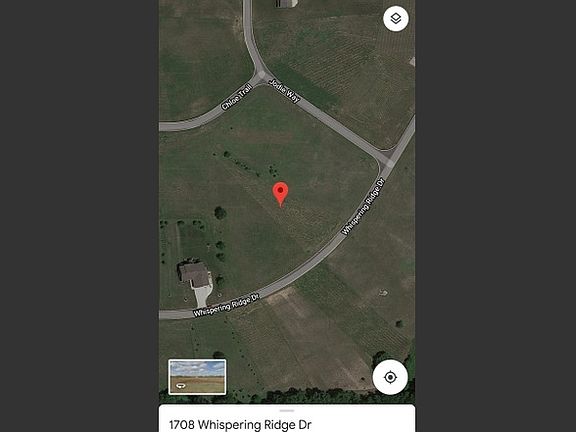The image size is (576, 432).
Task: Tap the curved Whispering Ridge Dr label at right
Action: pos(363,206)
